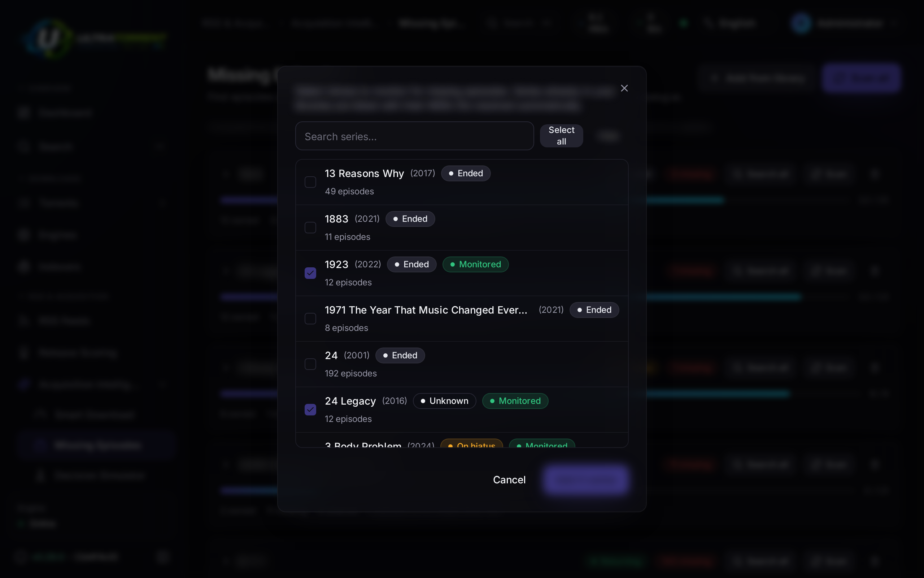The height and width of the screenshot is (578, 924).
Task: Click the 11 episodes count
Action: pos(348,237)
